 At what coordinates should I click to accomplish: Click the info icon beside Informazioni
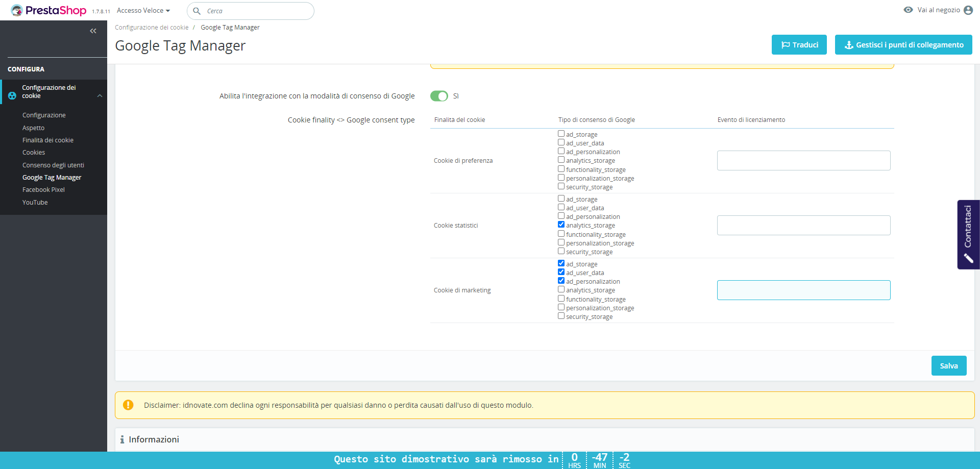pos(122,439)
